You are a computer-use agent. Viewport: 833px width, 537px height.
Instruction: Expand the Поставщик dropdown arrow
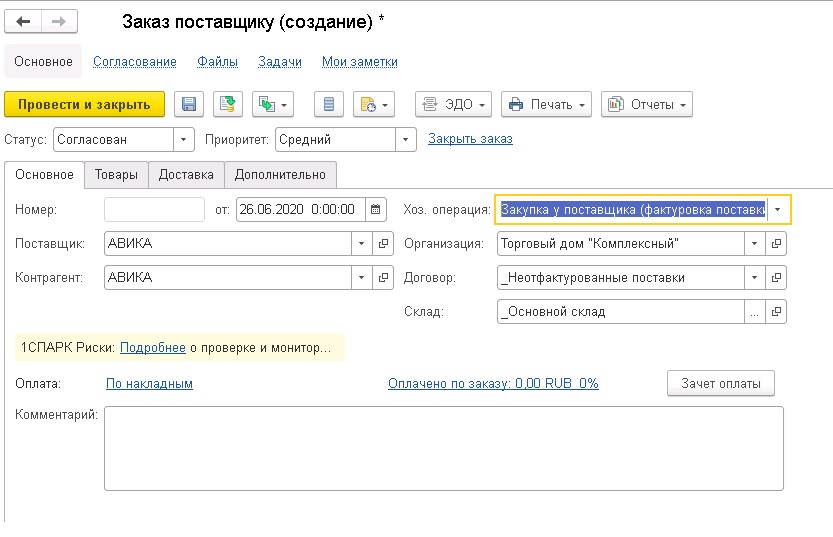(x=361, y=244)
